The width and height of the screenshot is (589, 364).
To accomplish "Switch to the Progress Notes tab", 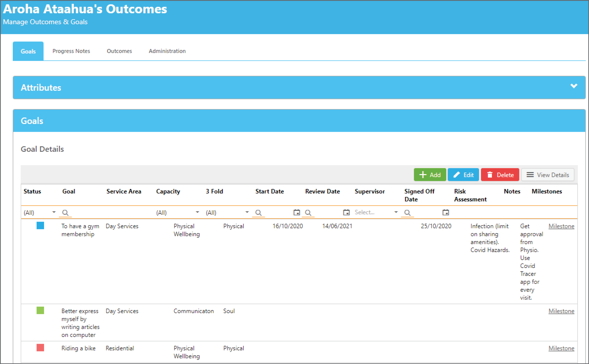I will (71, 51).
